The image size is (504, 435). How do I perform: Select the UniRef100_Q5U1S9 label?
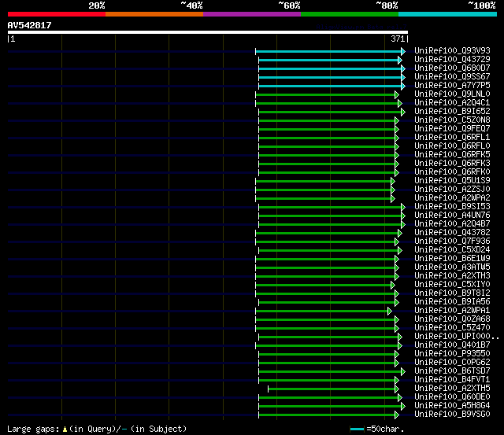452,181
